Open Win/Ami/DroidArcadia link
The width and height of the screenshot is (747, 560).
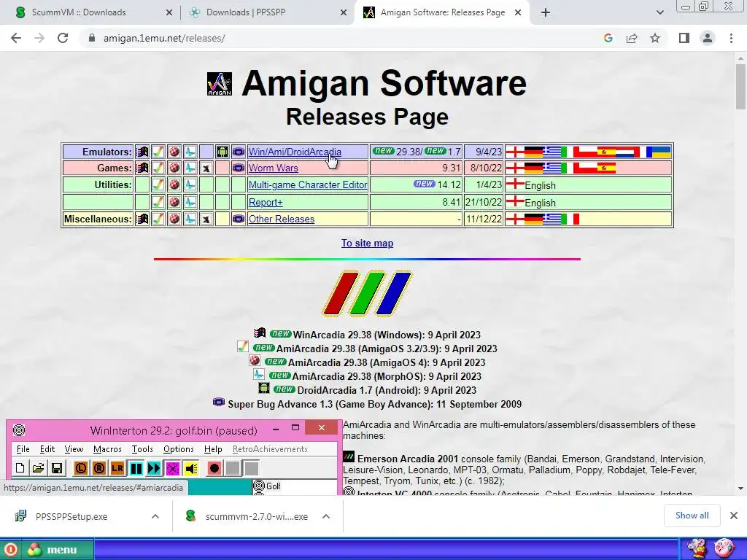(295, 152)
